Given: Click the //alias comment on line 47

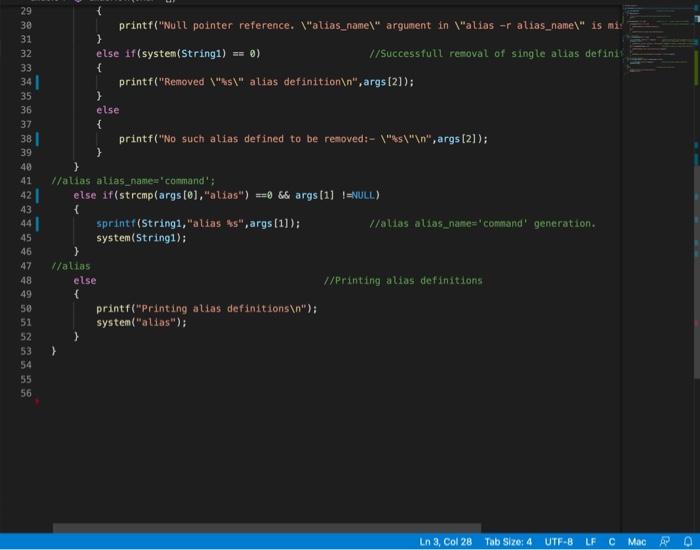Looking at the screenshot, I should 71,266.
